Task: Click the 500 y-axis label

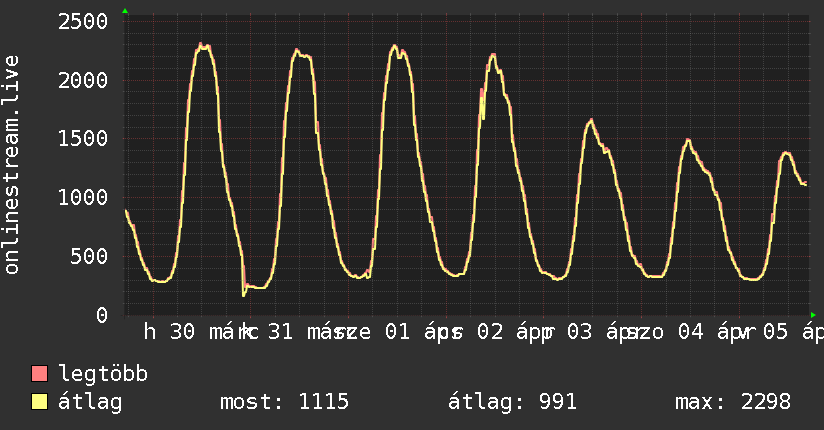Action: click(89, 256)
